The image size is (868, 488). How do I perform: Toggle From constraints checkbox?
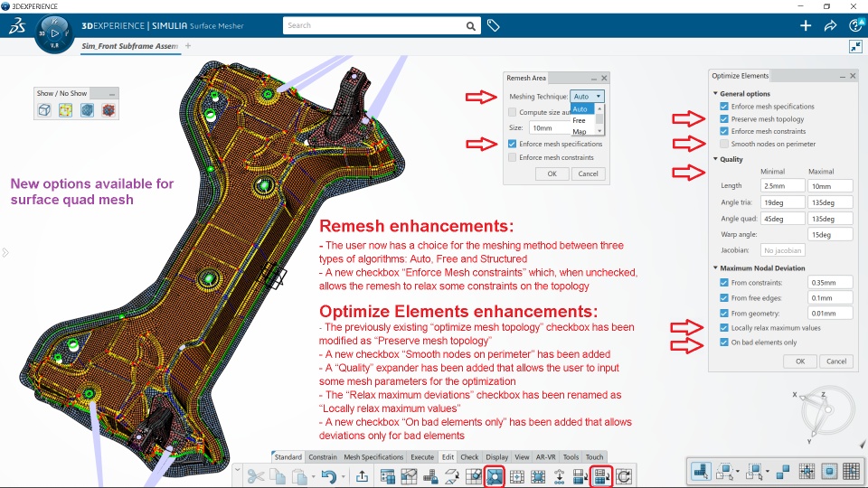724,283
